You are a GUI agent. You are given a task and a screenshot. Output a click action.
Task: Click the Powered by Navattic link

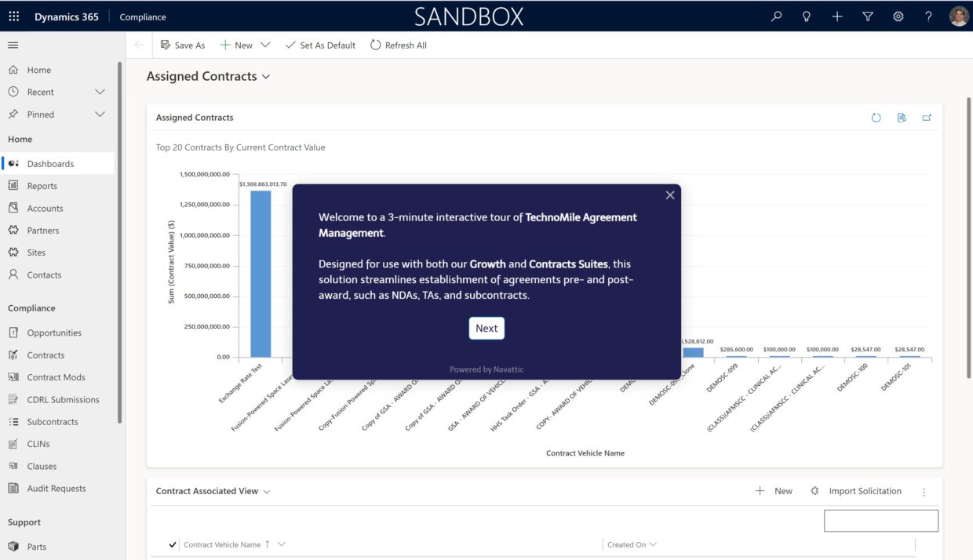486,369
